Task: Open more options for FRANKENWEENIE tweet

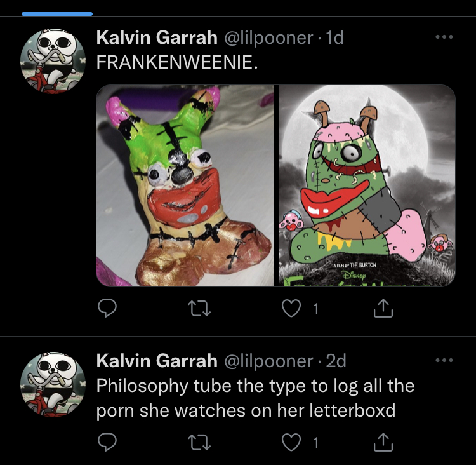Action: pos(444,37)
